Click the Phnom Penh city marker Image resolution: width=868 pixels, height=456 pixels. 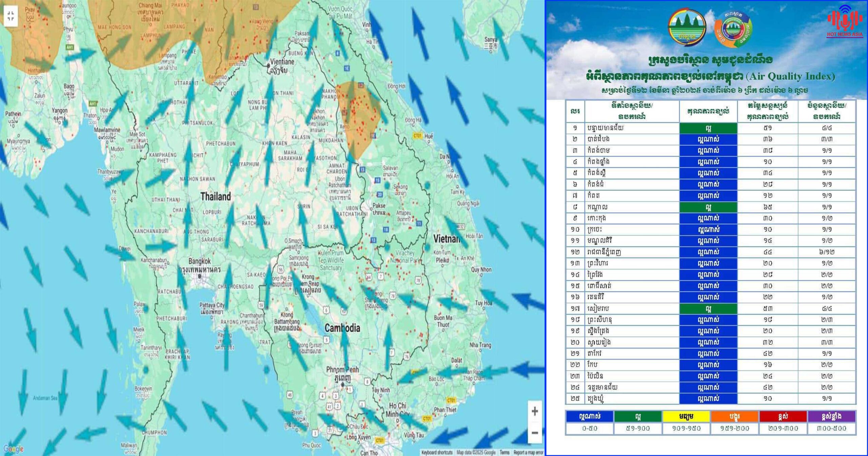(343, 384)
